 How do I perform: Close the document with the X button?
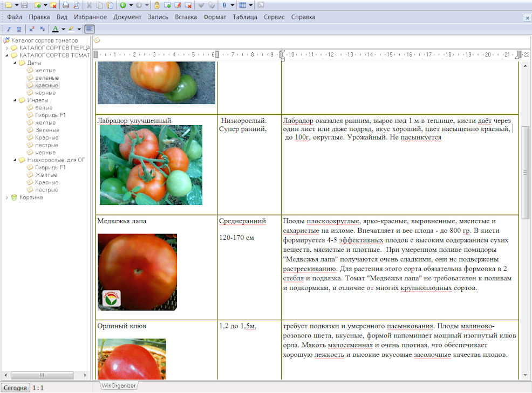pos(527,18)
